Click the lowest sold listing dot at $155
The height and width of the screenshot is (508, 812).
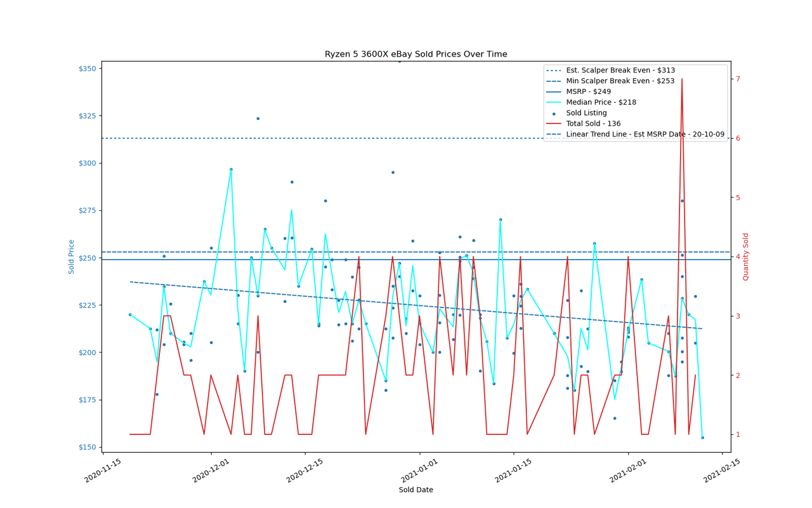(x=702, y=438)
